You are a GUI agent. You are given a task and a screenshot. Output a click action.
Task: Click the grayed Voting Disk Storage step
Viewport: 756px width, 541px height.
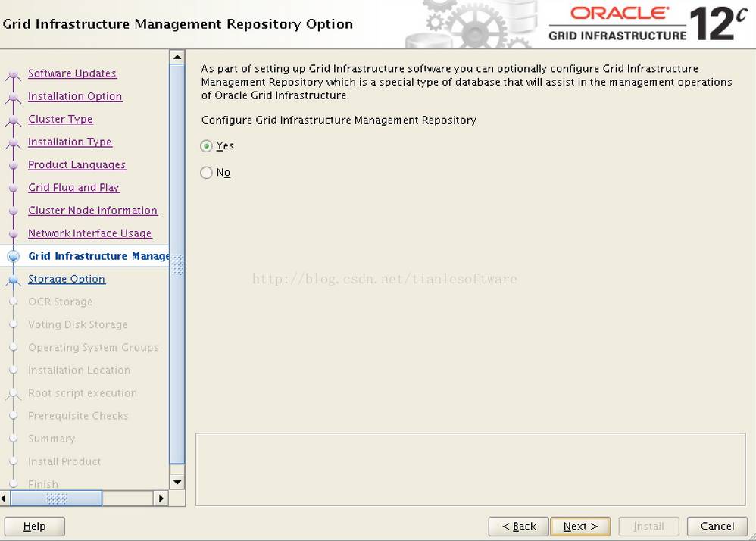78,324
